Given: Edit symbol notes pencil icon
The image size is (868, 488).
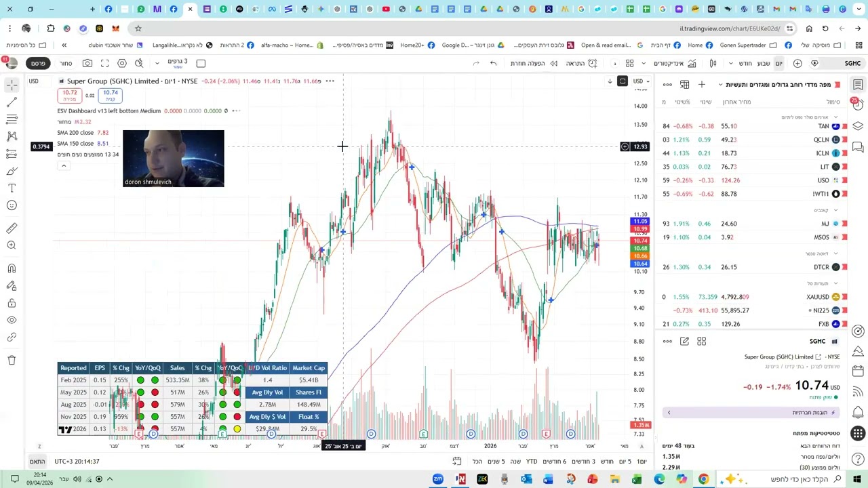Looking at the screenshot, I should [x=684, y=342].
